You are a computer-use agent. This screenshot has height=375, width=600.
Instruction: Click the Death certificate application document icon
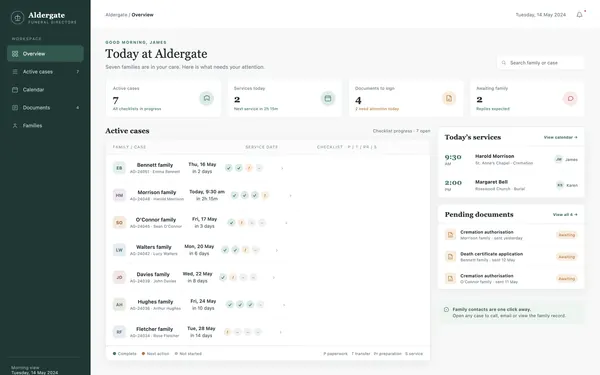tap(450, 256)
